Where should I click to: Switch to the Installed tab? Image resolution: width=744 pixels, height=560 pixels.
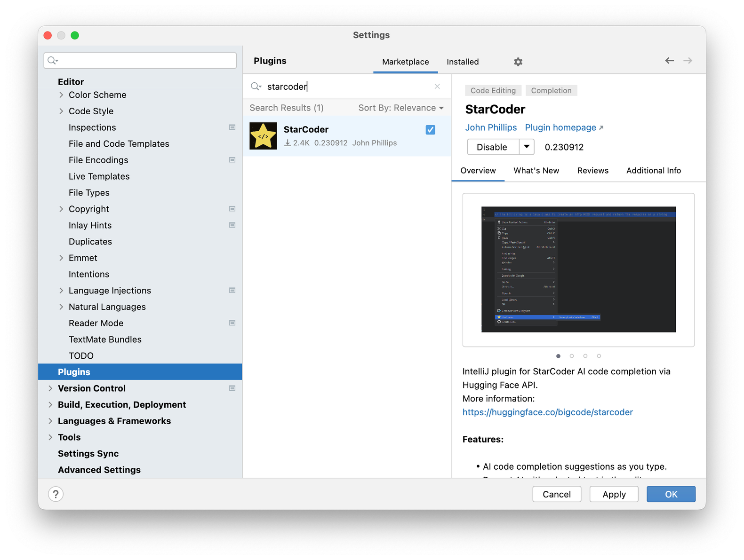(x=463, y=62)
